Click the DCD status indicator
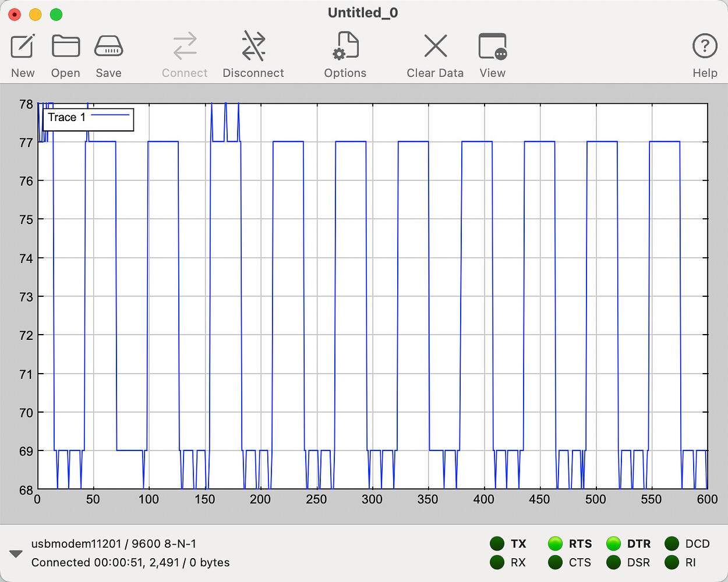This screenshot has width=728, height=582. pyautogui.click(x=672, y=544)
